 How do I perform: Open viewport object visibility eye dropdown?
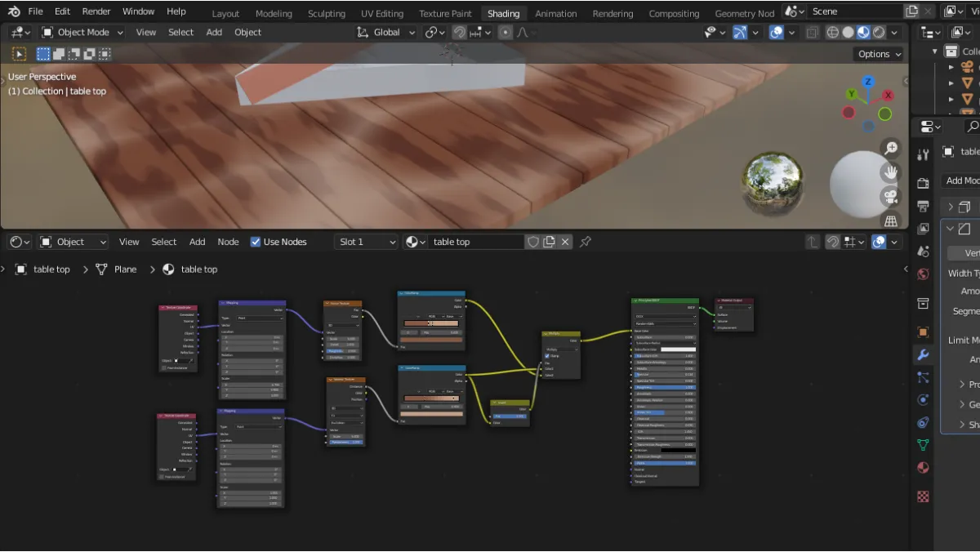715,32
